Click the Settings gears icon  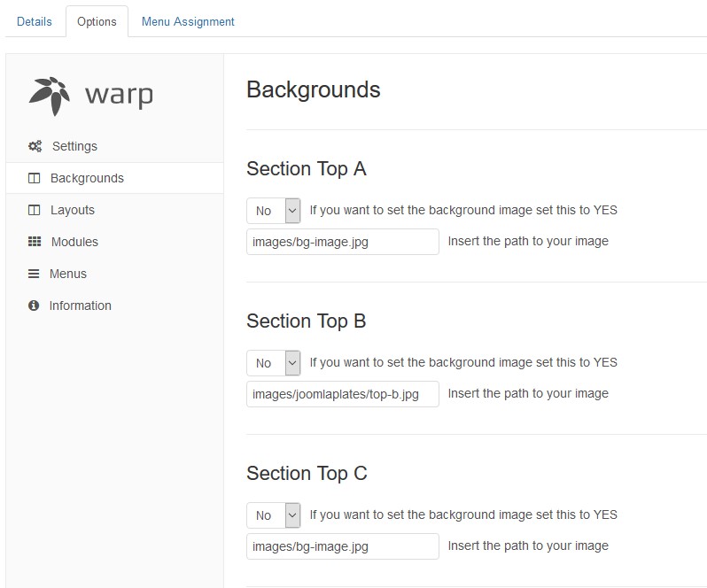pyautogui.click(x=35, y=146)
